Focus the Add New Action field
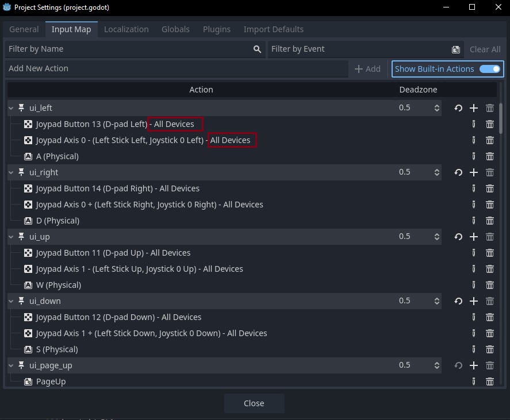510x420 pixels. 177,69
